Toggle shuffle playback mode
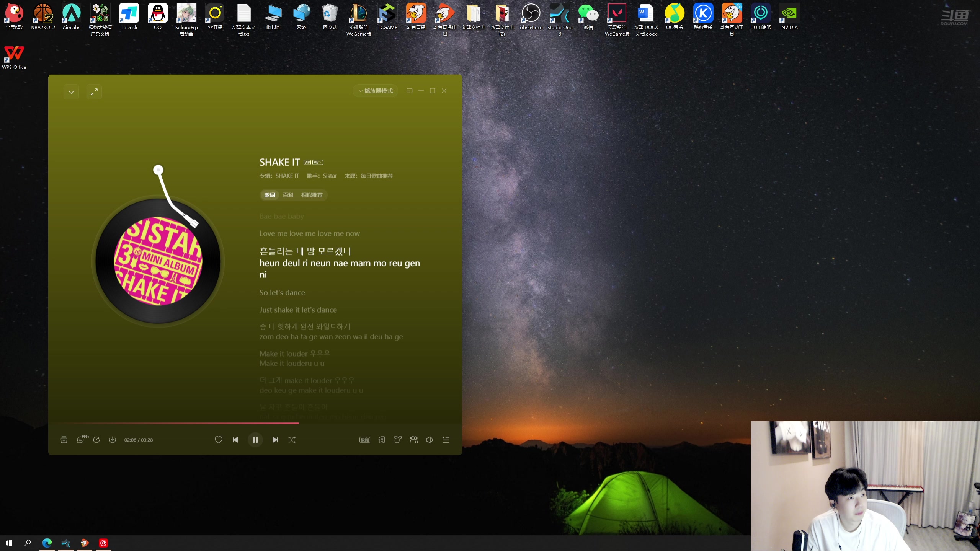 (x=292, y=440)
